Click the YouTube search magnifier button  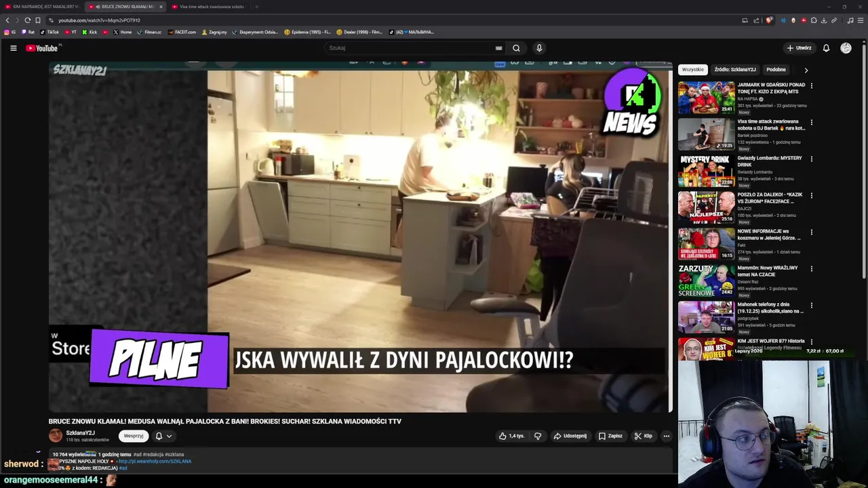pyautogui.click(x=516, y=48)
